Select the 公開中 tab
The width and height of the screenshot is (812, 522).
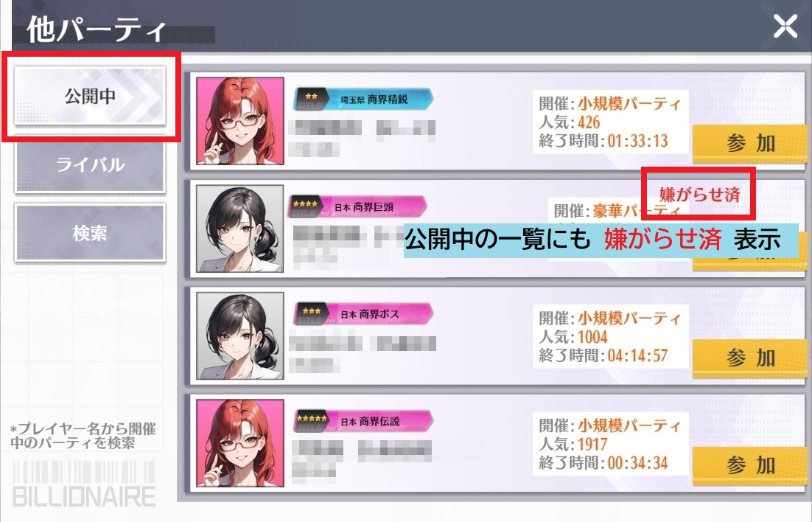[90, 96]
